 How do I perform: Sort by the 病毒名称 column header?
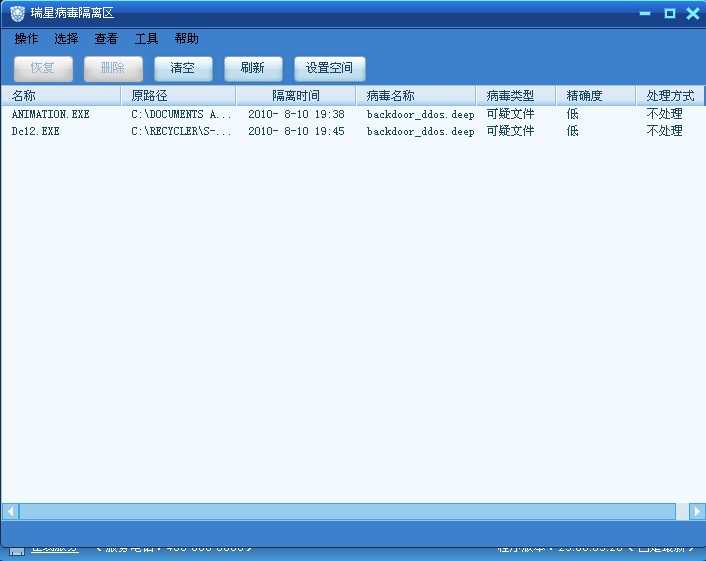pos(416,95)
